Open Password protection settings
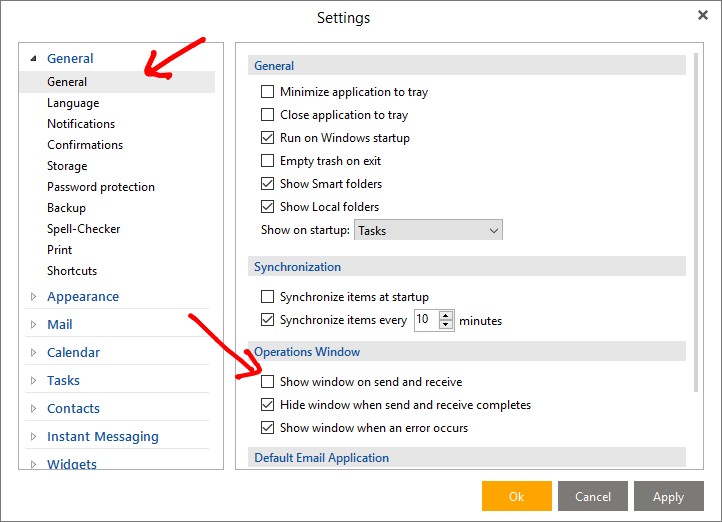Screen dimensions: 722x522 (x=100, y=187)
